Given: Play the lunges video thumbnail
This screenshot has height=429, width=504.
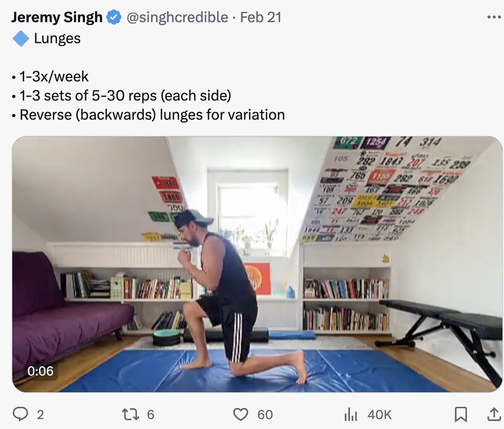Looking at the screenshot, I should [257, 264].
